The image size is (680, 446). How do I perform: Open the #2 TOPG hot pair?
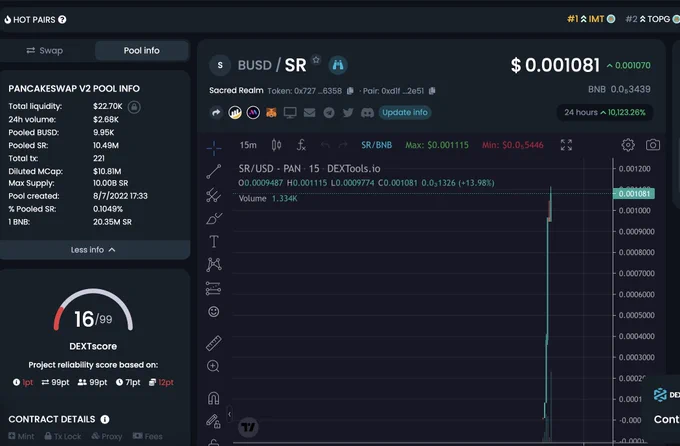click(652, 19)
